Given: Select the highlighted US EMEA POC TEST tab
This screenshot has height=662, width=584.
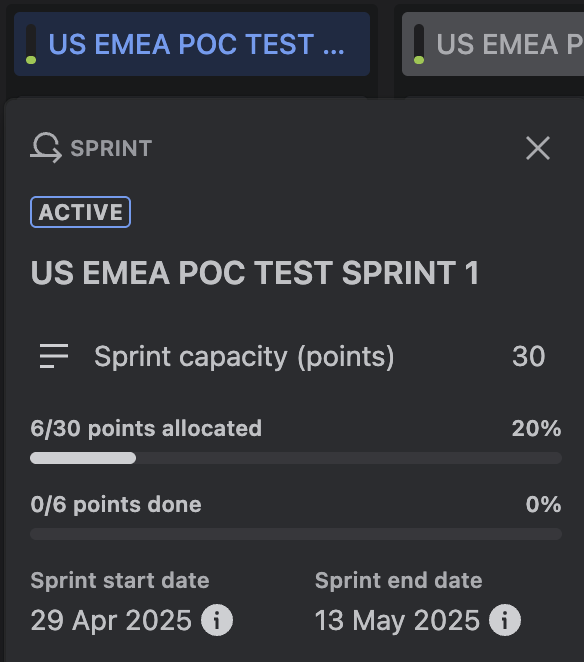Looking at the screenshot, I should click(x=192, y=44).
